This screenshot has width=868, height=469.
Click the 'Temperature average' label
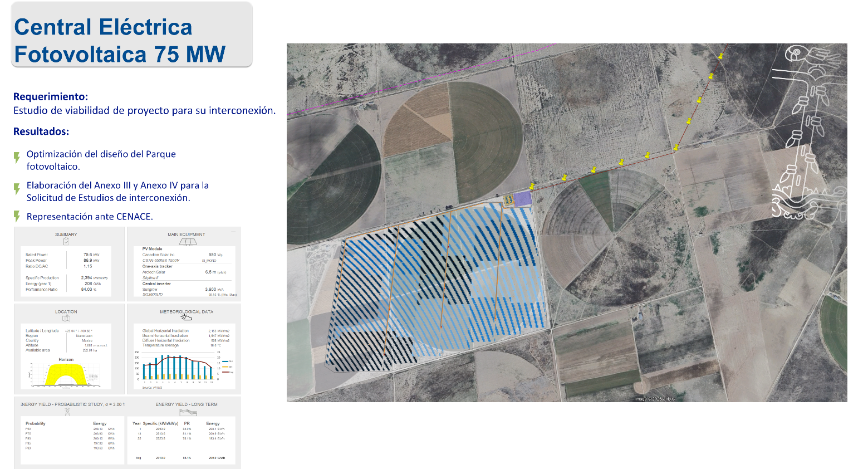point(160,345)
